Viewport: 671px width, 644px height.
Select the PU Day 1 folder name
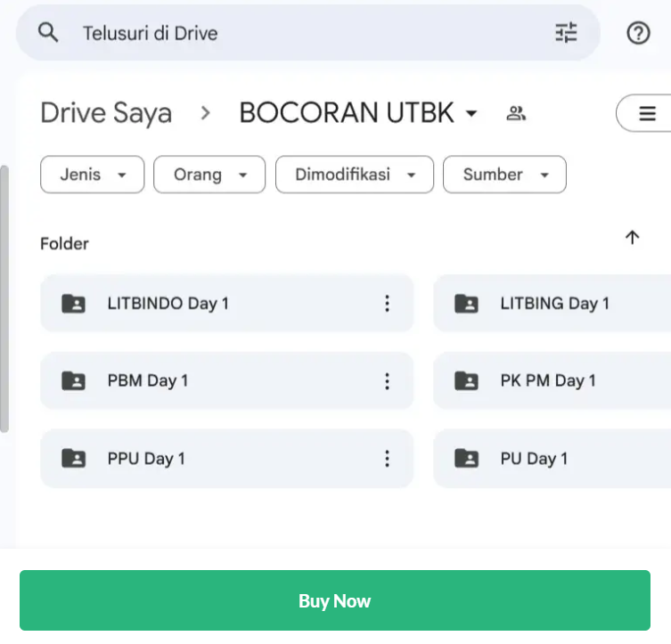pyautogui.click(x=534, y=459)
